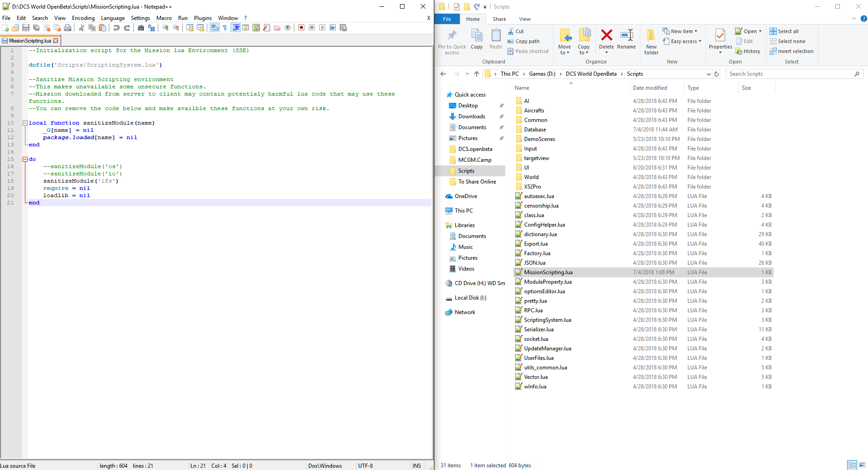
Task: Open DCS.openbeta in Quick access pane
Action: click(475, 149)
